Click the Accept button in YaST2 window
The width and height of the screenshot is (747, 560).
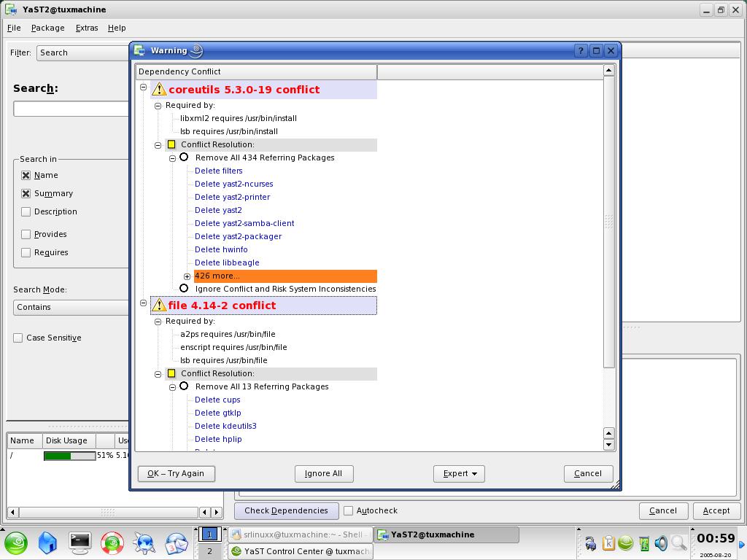point(716,510)
